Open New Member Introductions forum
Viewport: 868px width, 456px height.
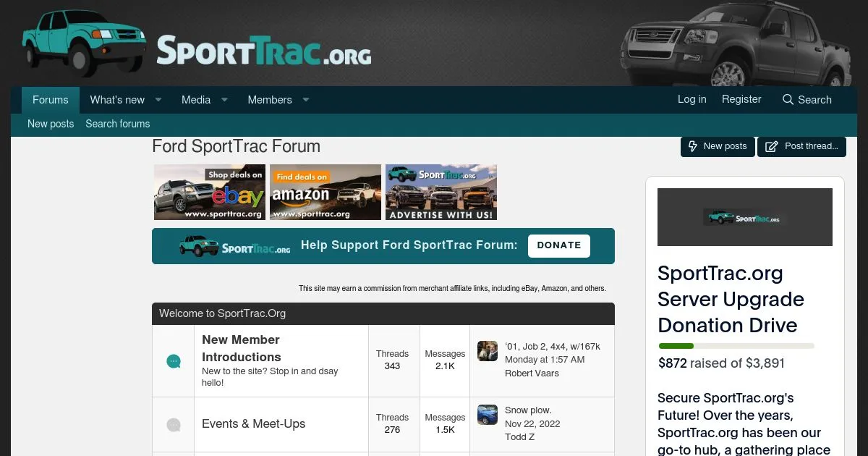tap(241, 348)
